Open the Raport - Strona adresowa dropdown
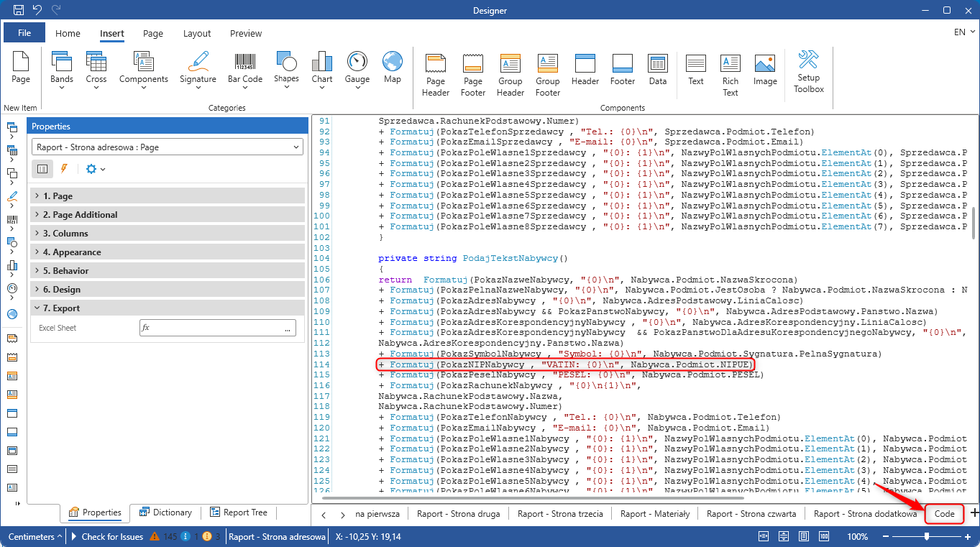 (x=167, y=147)
